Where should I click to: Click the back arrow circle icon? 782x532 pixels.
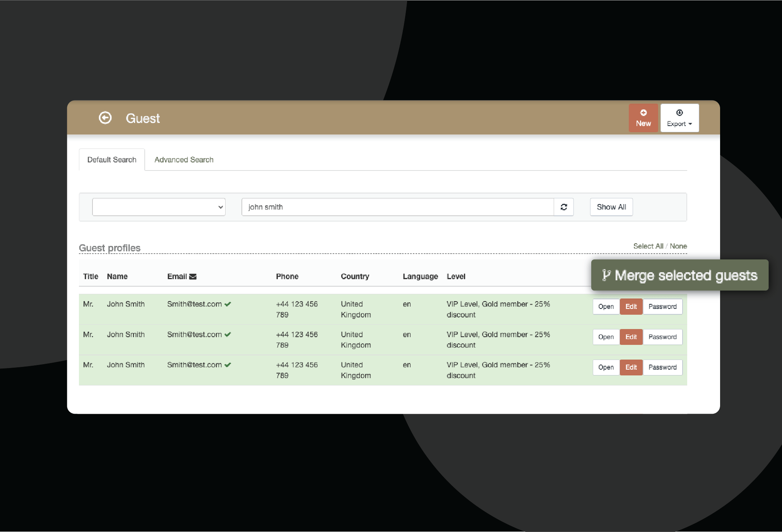tap(105, 118)
